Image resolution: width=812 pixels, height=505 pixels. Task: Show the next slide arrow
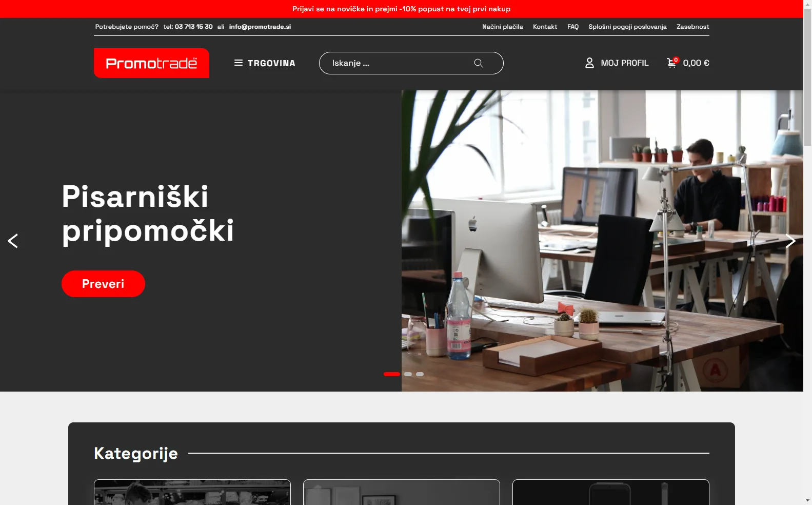click(x=790, y=241)
